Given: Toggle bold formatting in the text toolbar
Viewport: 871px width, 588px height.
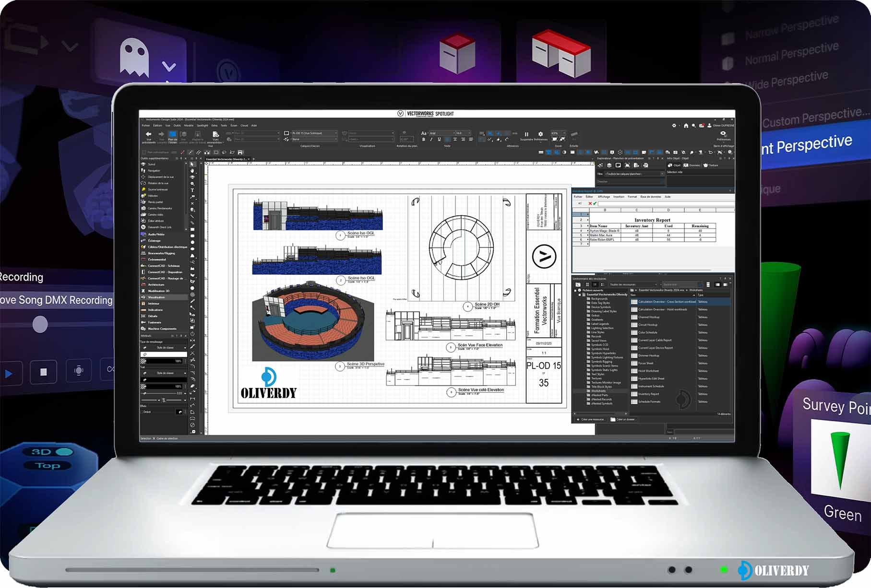Looking at the screenshot, I should 424,138.
